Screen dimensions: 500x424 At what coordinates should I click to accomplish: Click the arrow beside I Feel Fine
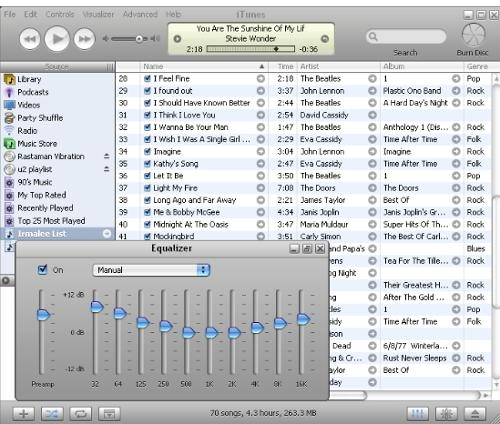pos(261,79)
